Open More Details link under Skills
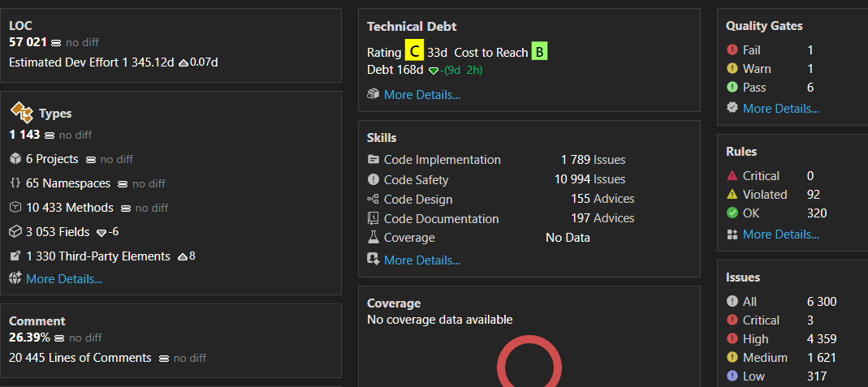 422,260
